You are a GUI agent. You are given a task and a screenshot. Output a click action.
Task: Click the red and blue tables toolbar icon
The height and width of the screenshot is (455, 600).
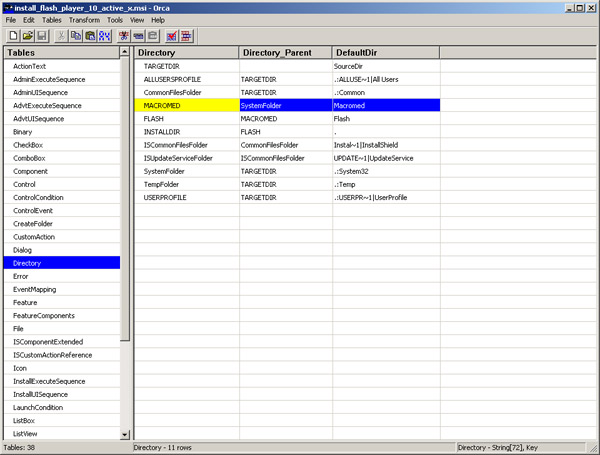186,36
